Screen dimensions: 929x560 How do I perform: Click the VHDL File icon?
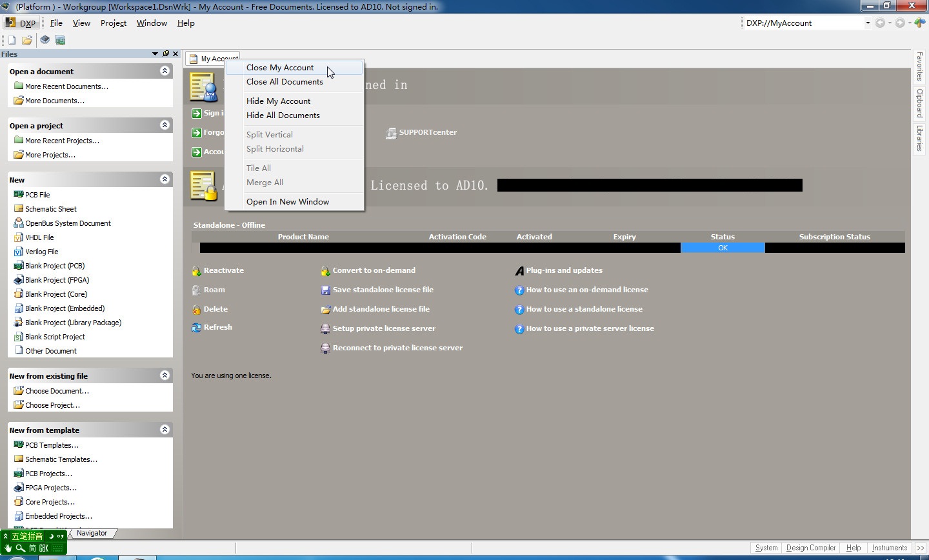coord(19,237)
